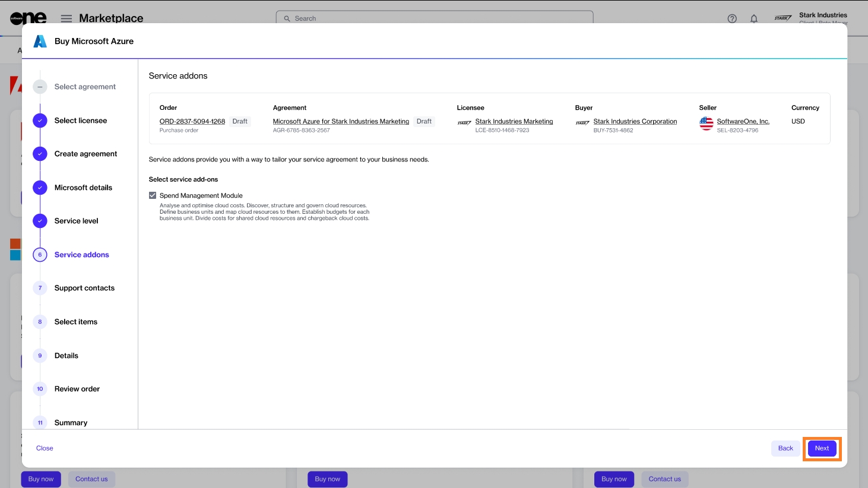This screenshot has height=488, width=868.
Task: Click the Close link
Action: (x=45, y=448)
